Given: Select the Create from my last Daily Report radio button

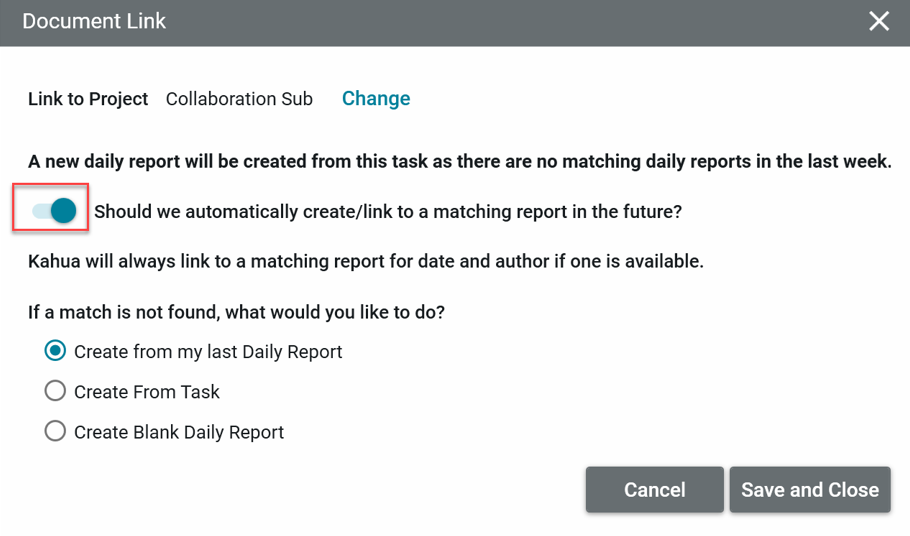Looking at the screenshot, I should (56, 351).
